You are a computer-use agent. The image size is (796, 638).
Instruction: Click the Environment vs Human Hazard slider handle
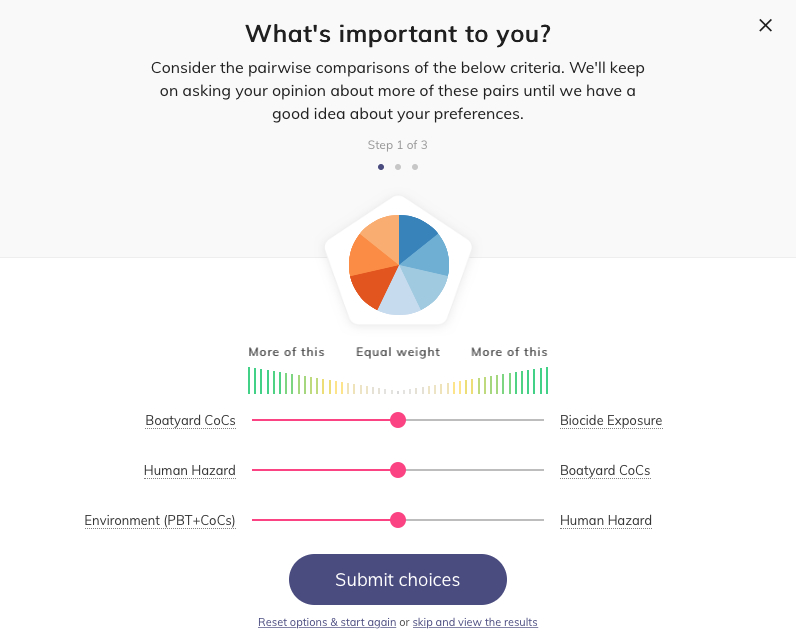398,520
